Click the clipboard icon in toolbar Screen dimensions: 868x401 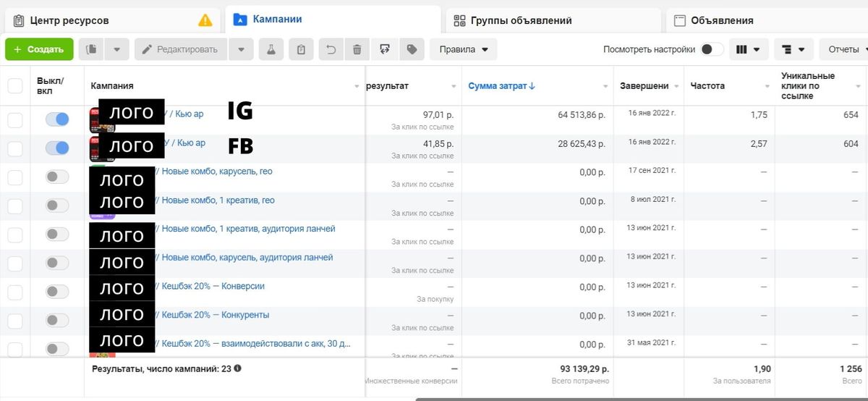click(x=301, y=49)
